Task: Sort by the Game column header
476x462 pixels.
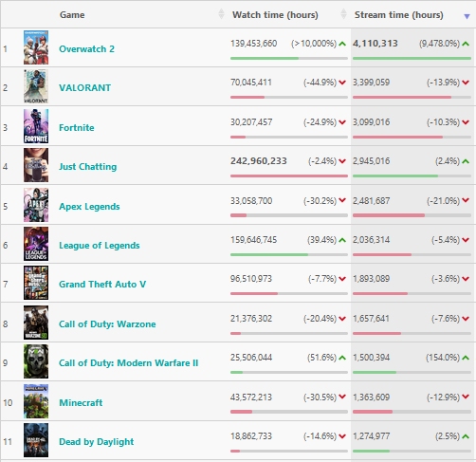Action: pyautogui.click(x=72, y=15)
